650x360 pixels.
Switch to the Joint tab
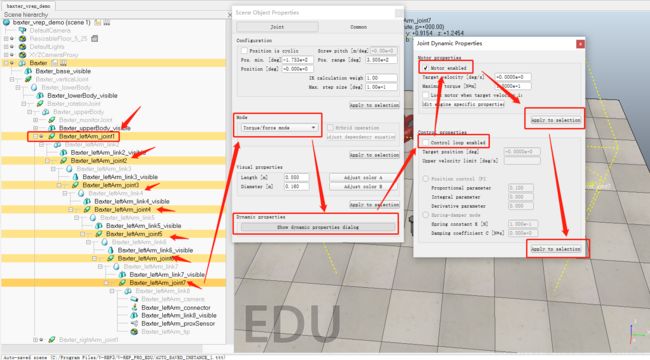click(277, 27)
